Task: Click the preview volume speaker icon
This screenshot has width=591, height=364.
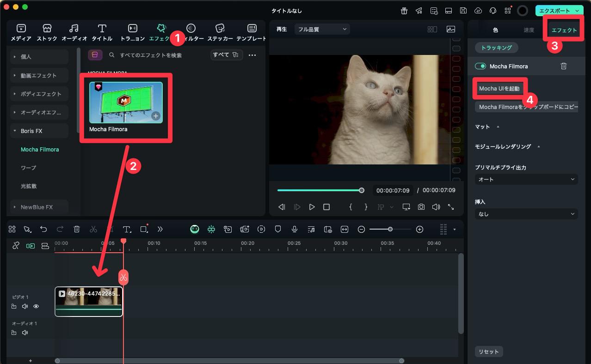Action: (x=436, y=207)
